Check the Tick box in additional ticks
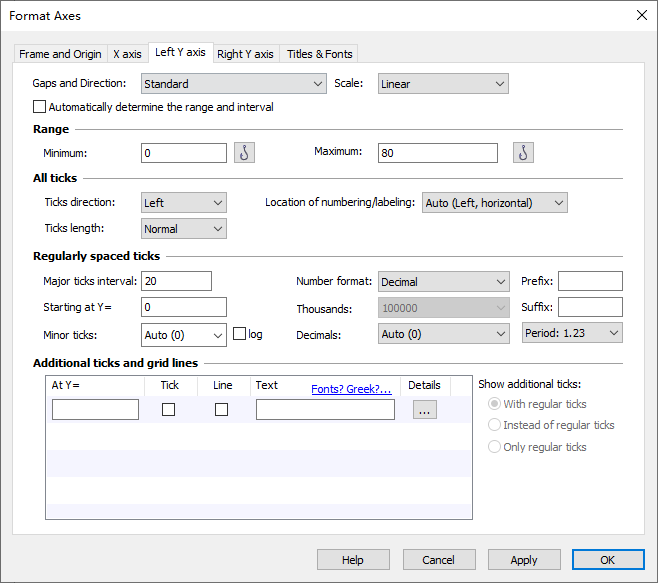The width and height of the screenshot is (658, 583). [x=168, y=409]
